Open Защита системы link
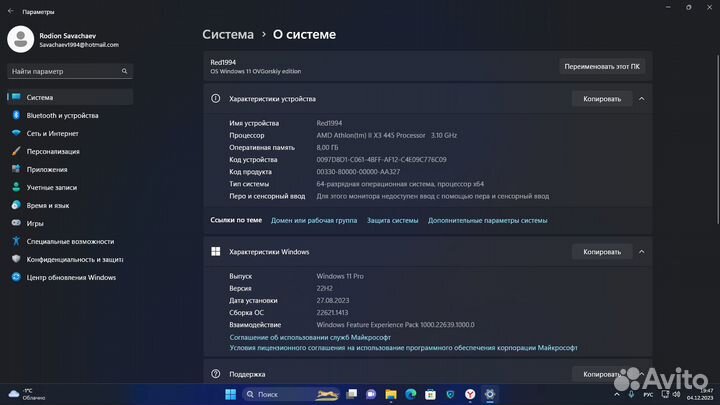 392,220
